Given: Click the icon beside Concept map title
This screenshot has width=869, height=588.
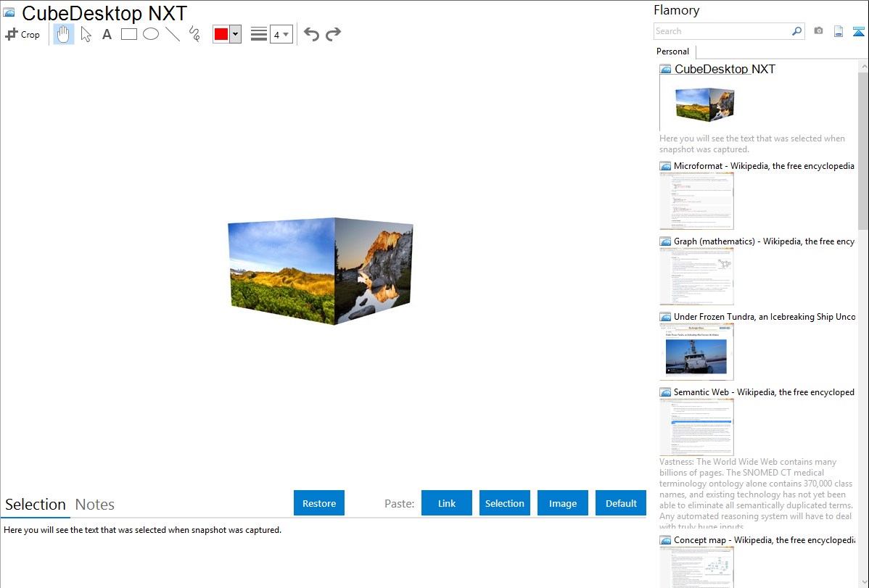Looking at the screenshot, I should (x=666, y=540).
